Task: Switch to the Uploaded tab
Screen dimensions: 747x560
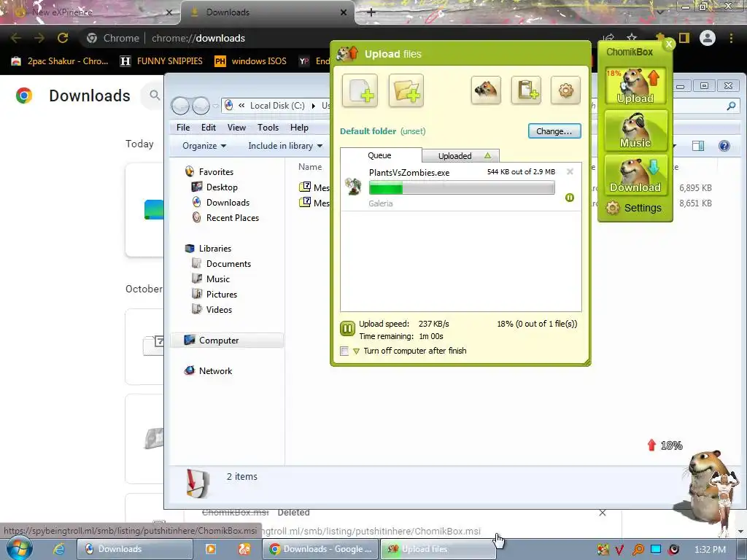Action: tap(461, 156)
